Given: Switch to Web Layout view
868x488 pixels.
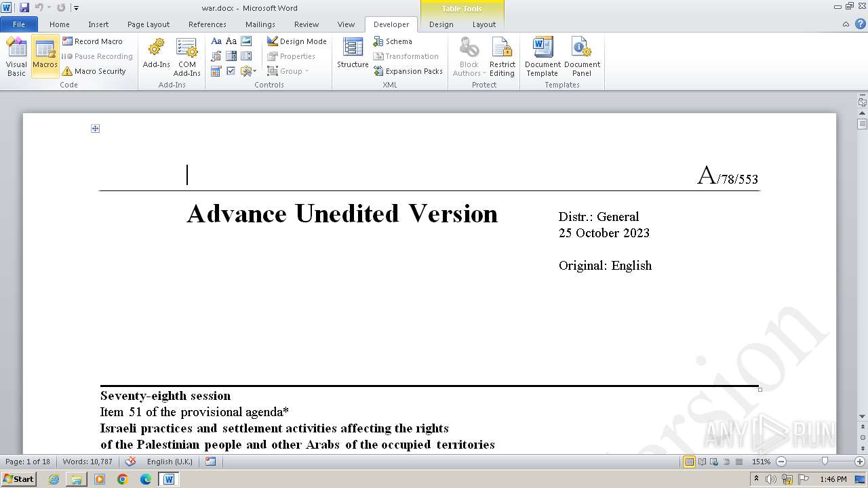Looking at the screenshot, I should coord(714,462).
